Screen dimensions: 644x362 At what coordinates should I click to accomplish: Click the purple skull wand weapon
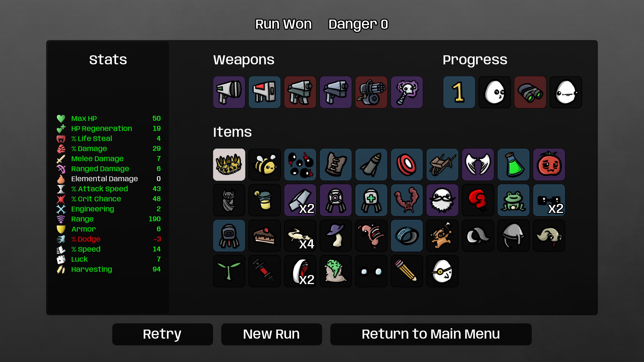coord(407,92)
